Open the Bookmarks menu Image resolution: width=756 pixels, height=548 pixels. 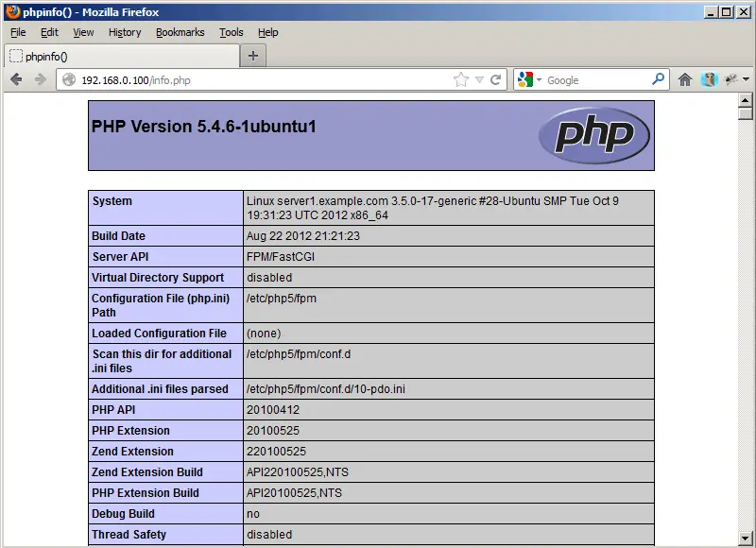tap(180, 32)
